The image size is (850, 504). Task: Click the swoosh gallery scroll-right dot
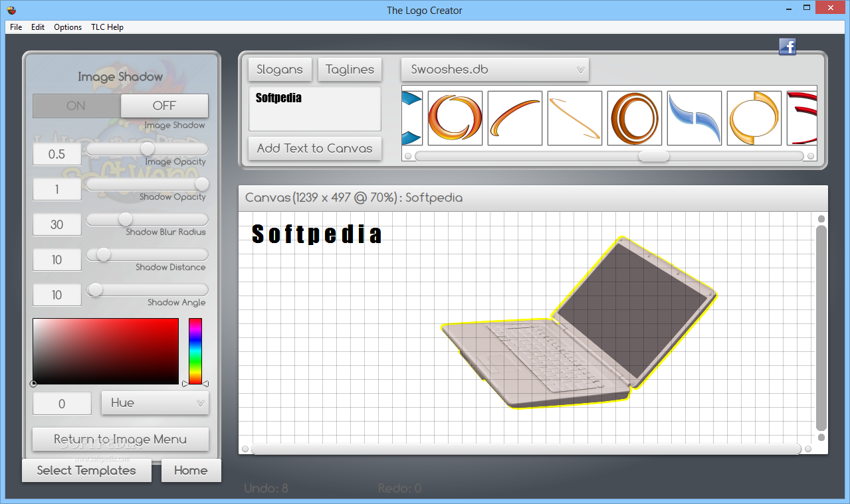(811, 156)
